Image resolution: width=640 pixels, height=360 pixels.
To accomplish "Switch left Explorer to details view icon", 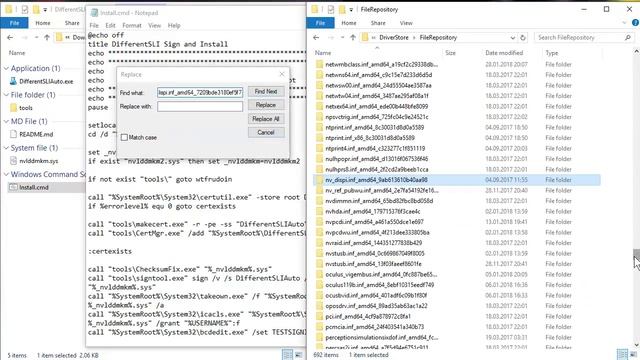I will pos(288,355).
